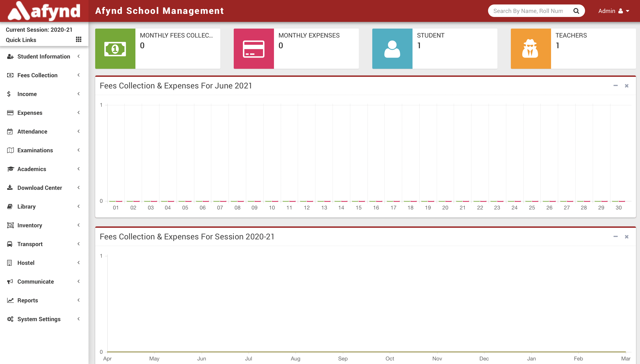The image size is (640, 364).
Task: Click the System Settings gears icon
Action: (x=10, y=319)
